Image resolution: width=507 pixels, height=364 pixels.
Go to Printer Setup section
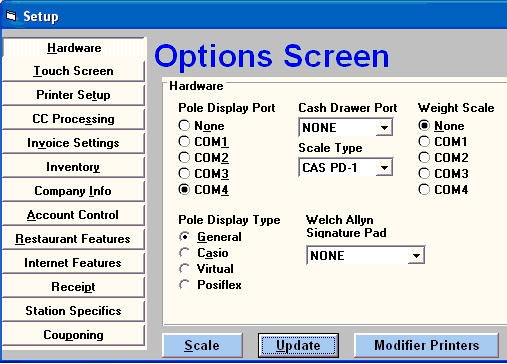click(74, 95)
